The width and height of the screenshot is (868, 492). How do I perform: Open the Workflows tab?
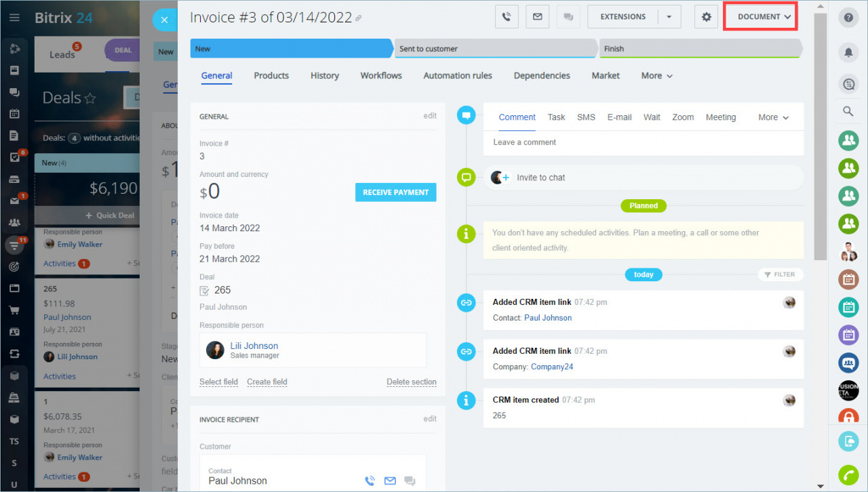(381, 76)
